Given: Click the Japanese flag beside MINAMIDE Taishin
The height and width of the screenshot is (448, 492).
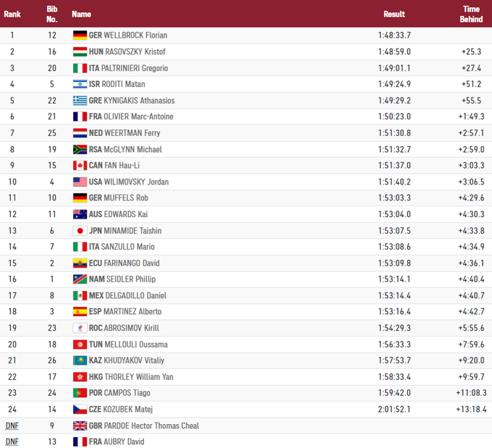Looking at the screenshot, I should click(80, 231).
